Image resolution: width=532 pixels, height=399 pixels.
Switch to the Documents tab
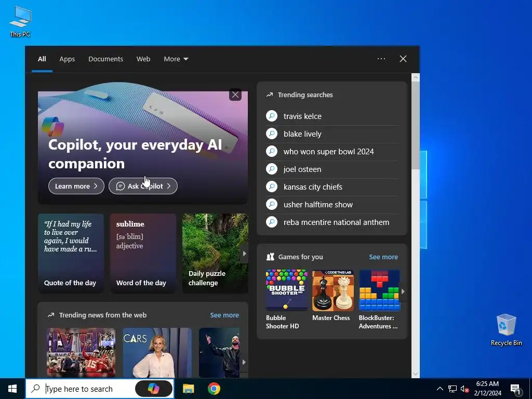pos(105,59)
